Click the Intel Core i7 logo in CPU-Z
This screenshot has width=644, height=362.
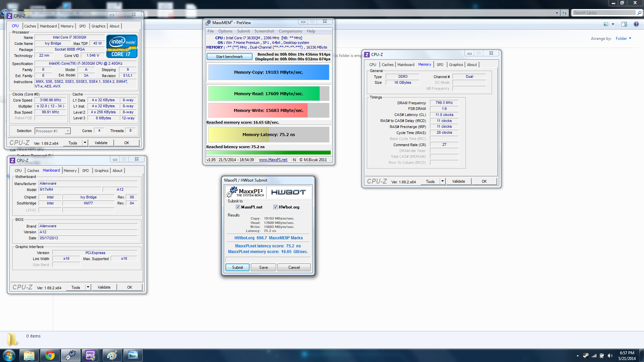point(122,46)
